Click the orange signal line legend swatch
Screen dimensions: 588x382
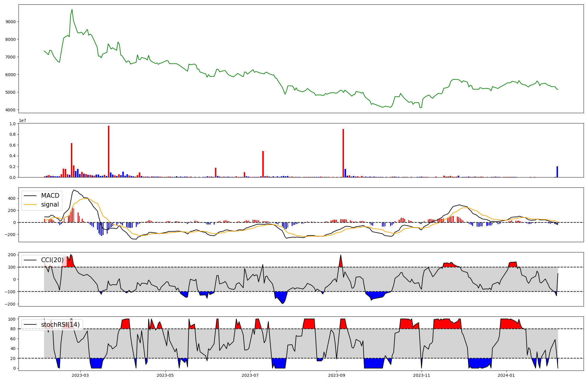point(30,205)
